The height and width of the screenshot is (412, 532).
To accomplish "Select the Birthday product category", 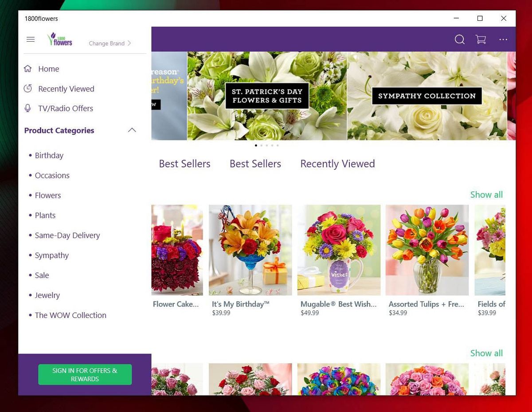I will coord(49,155).
